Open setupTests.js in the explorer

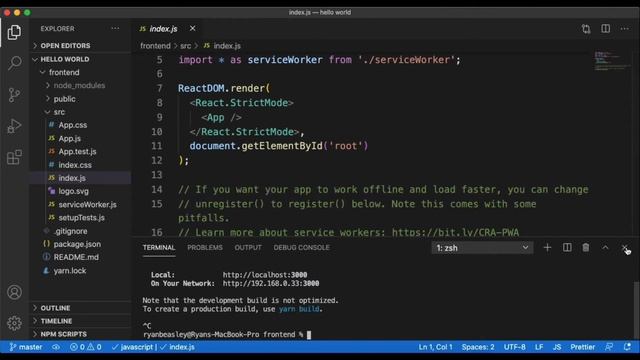[x=80, y=218]
